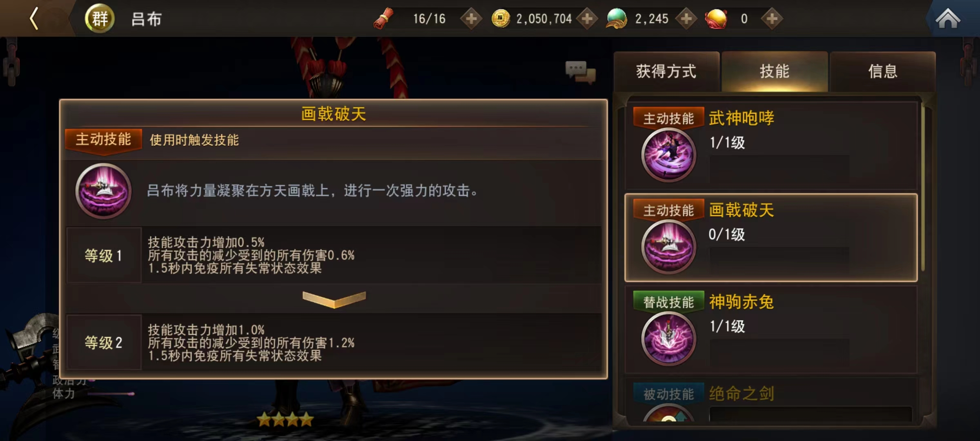Open the chat bubble icon
980x441 pixels.
pyautogui.click(x=580, y=72)
